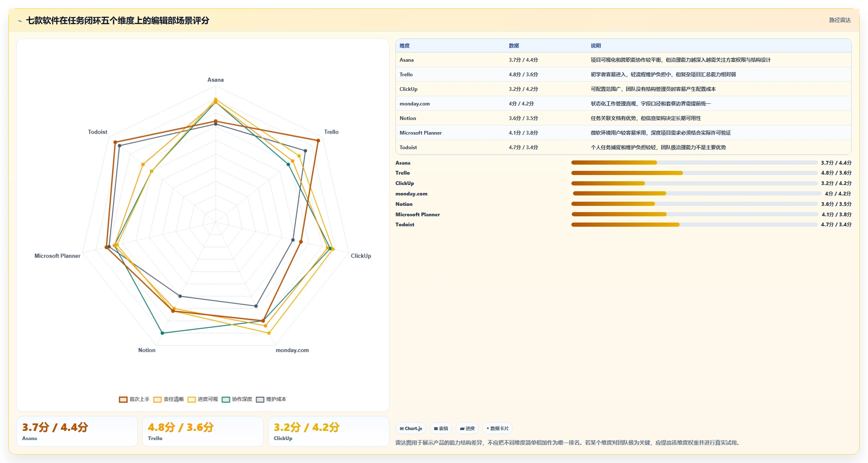Image resolution: width=868 pixels, height=463 pixels.
Task: Click the Asana axis label on radar
Action: pyautogui.click(x=215, y=80)
